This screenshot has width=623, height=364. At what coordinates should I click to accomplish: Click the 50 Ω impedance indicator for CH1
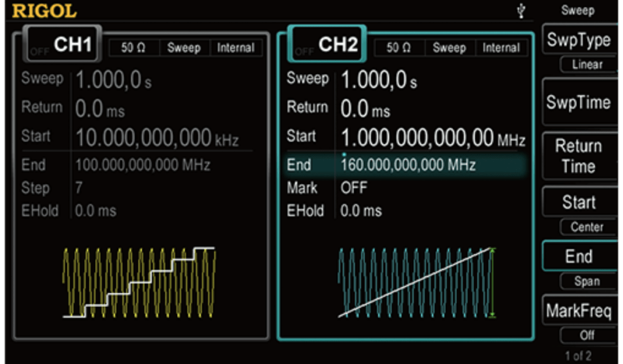[x=133, y=48]
